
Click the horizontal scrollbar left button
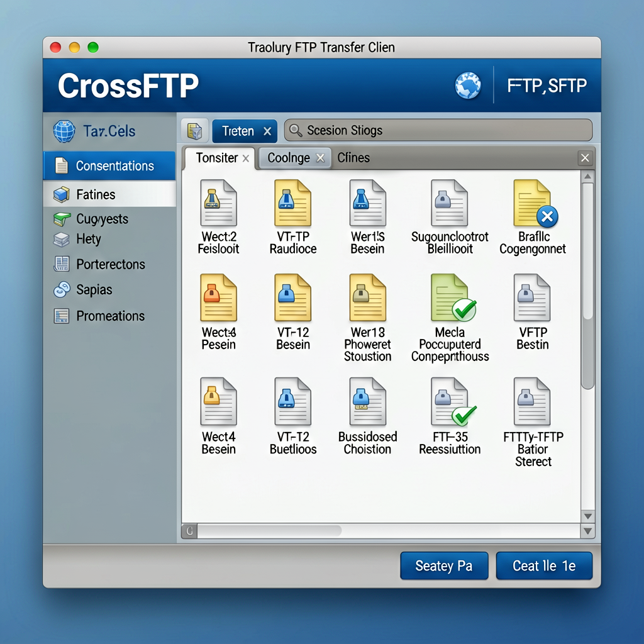click(189, 531)
